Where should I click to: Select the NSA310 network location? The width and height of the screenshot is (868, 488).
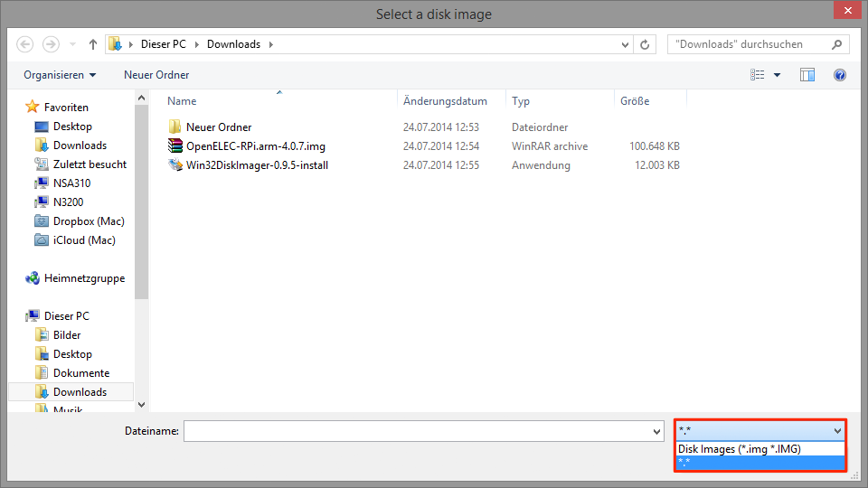(x=72, y=183)
